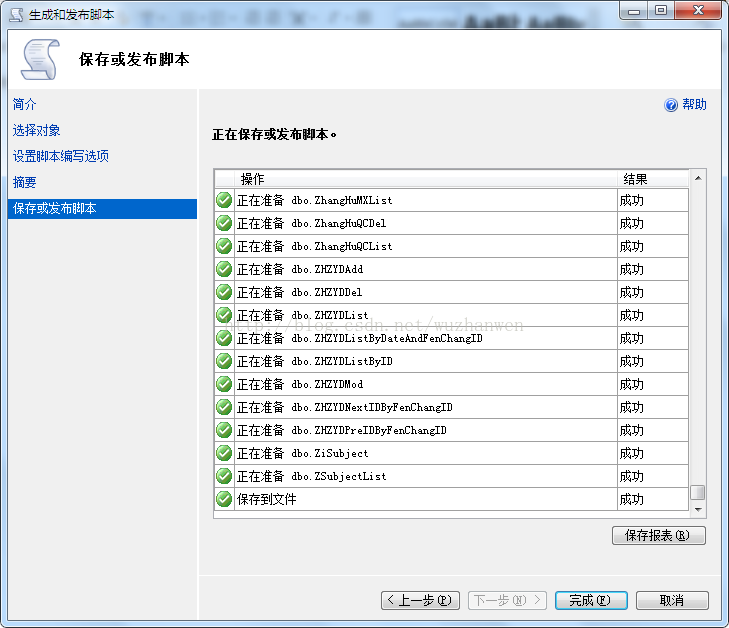Click the blue help question mark icon
The height and width of the screenshot is (628, 729).
(x=671, y=105)
